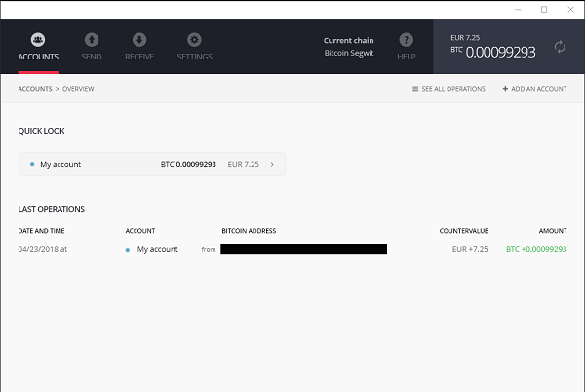Click the SEE ALL OPERATIONS link
Image resolution: width=585 pixels, height=392 pixels.
453,89
